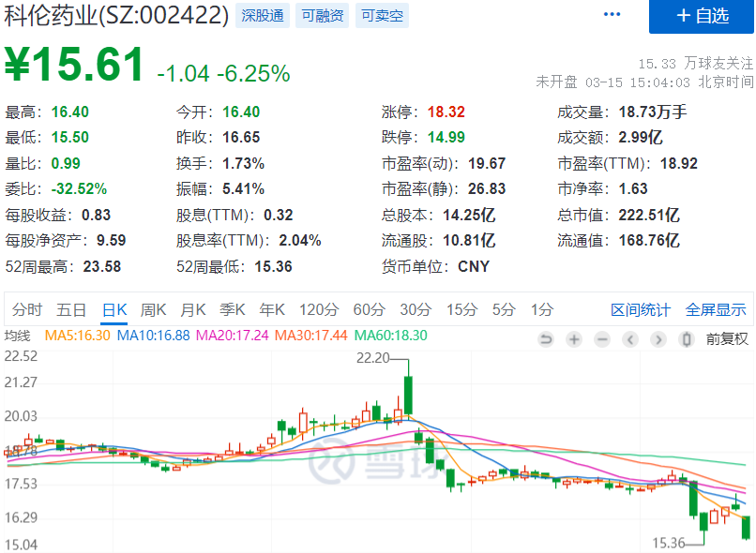Image resolution: width=756 pixels, height=553 pixels.
Task: Click the 总市值 value 222.51亿
Action: (x=649, y=215)
